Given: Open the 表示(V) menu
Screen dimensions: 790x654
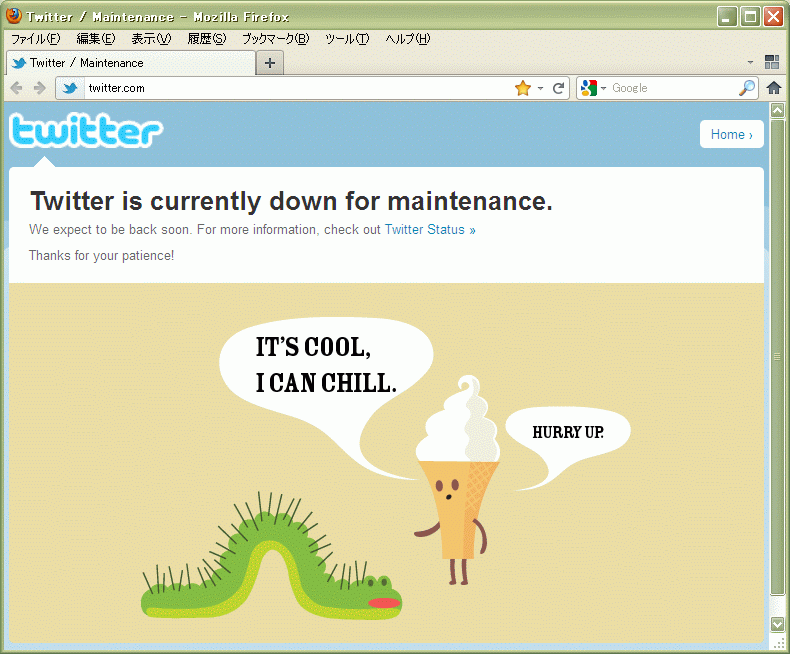Looking at the screenshot, I should click(x=151, y=39).
